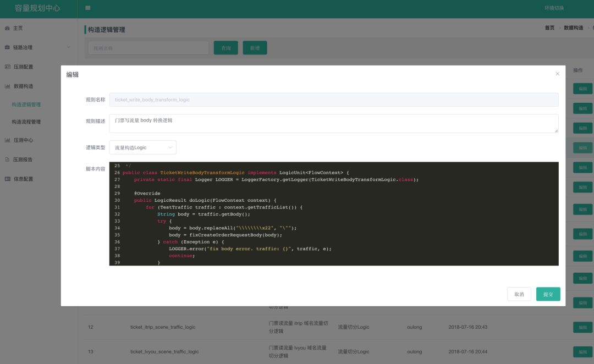Open 信息配置 menu item

(x=23, y=179)
